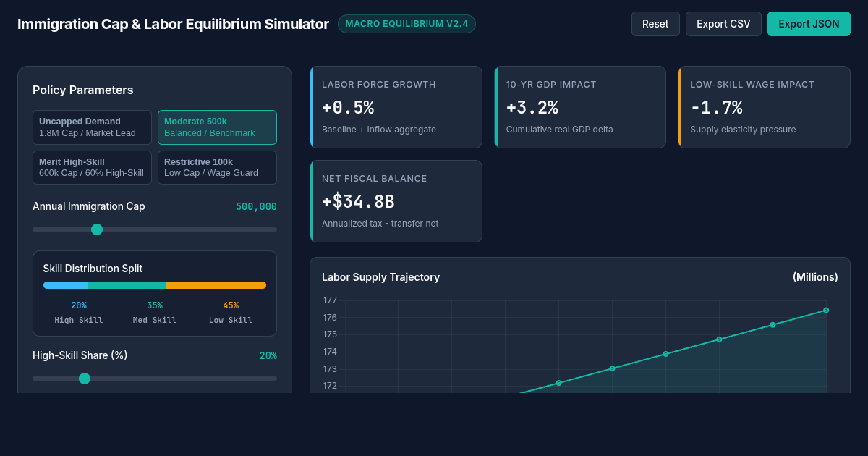
Task: Click the +$34.8B fiscal balance value
Action: click(x=358, y=202)
